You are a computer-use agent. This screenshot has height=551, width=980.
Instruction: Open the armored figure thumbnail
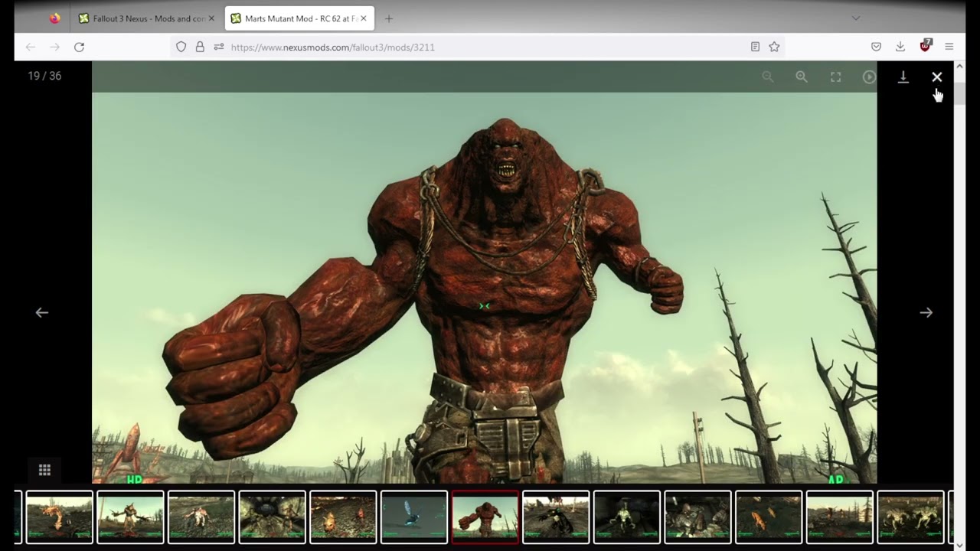click(x=697, y=517)
